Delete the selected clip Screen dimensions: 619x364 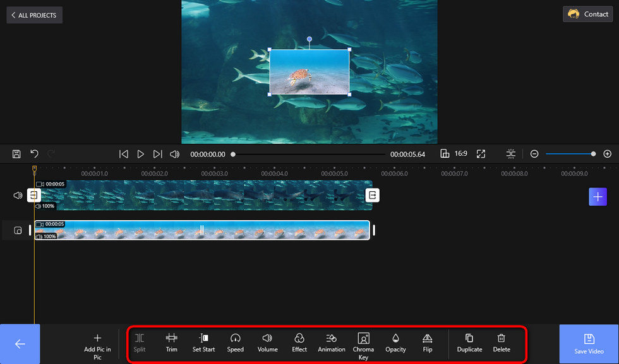tap(502, 343)
